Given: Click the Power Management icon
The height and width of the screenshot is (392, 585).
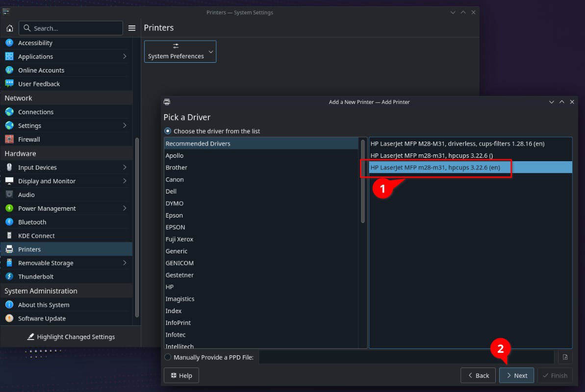Looking at the screenshot, I should (9, 208).
